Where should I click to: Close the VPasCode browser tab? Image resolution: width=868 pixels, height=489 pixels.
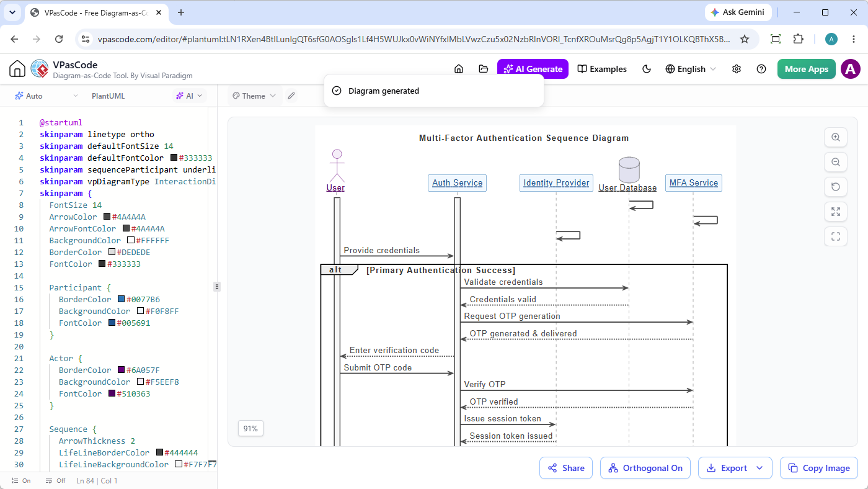pyautogui.click(x=158, y=12)
